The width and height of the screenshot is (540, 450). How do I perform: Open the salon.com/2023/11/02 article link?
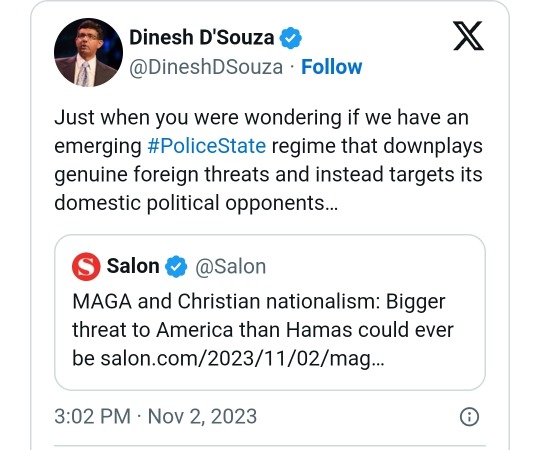(242, 359)
